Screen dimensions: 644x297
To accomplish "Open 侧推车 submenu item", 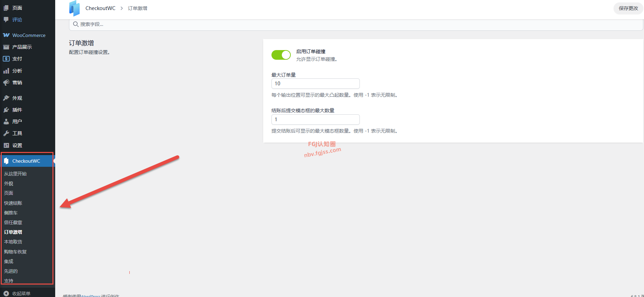I will tap(11, 213).
